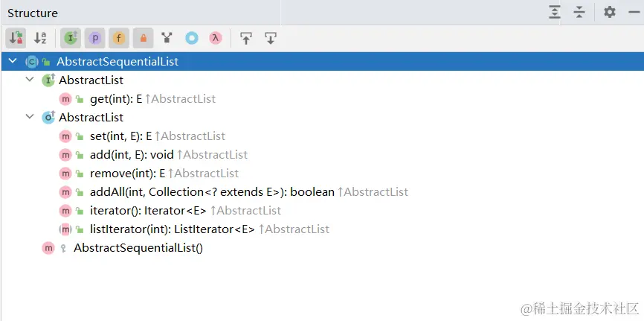Hide the Structure panel with minus button

click(634, 12)
